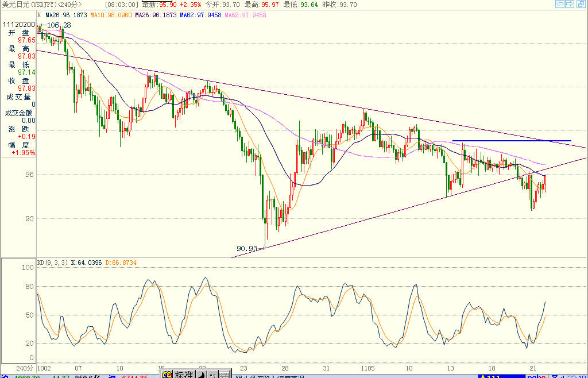This screenshot has height=378, width=588.
Task: Select the pink MA62:97.9458 indicator label
Action: click(245, 15)
